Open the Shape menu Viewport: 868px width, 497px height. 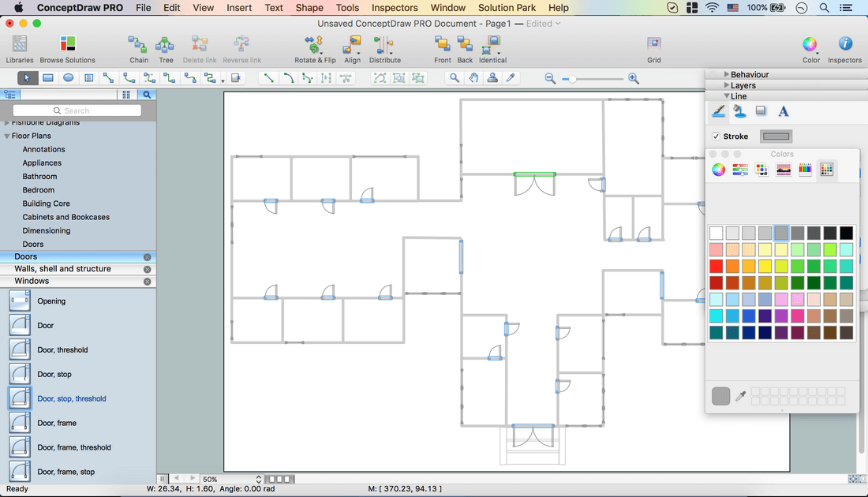pos(309,8)
